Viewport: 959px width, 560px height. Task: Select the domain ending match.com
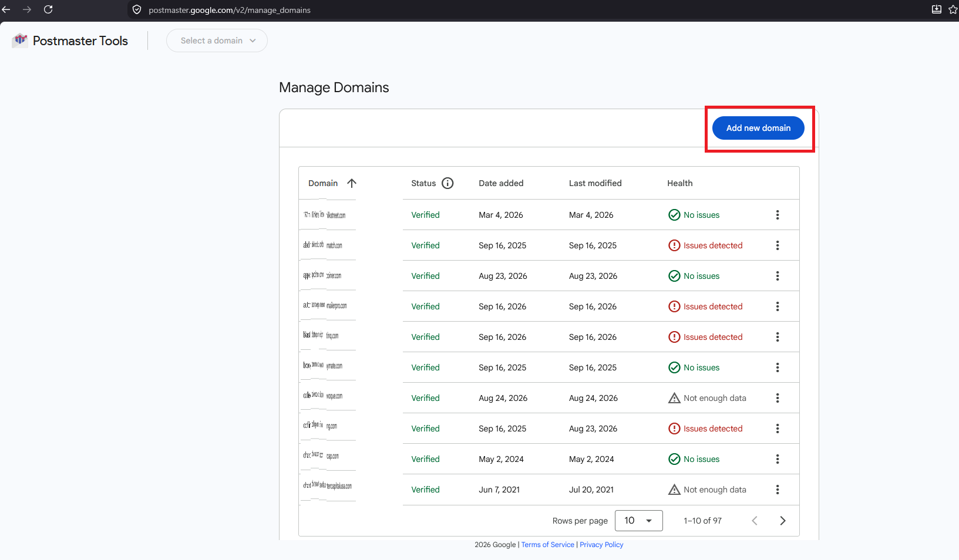click(x=322, y=245)
